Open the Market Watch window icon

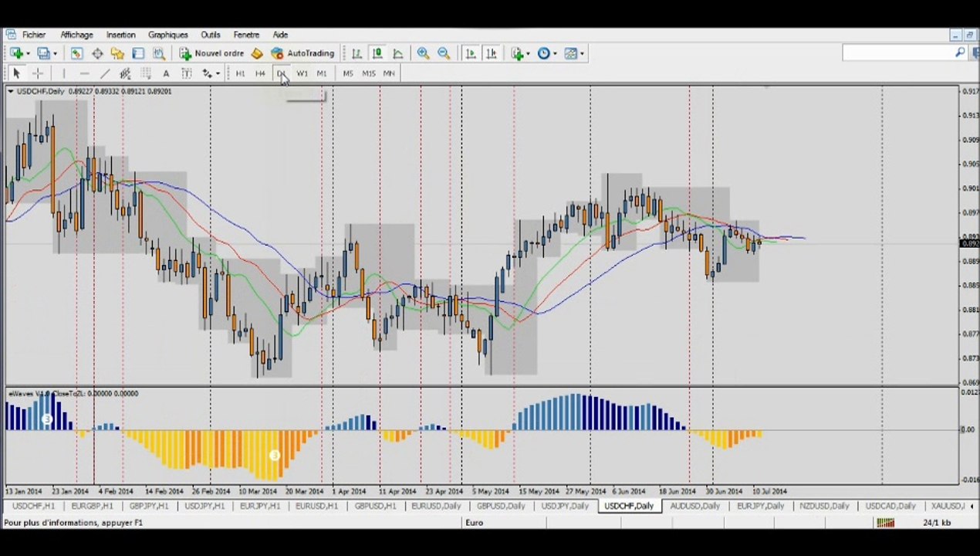click(76, 53)
